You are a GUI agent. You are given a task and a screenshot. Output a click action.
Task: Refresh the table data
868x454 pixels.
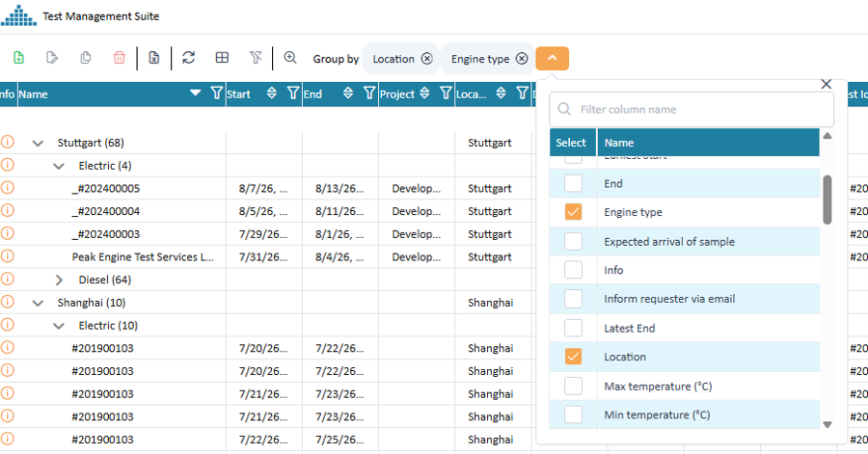click(x=189, y=58)
